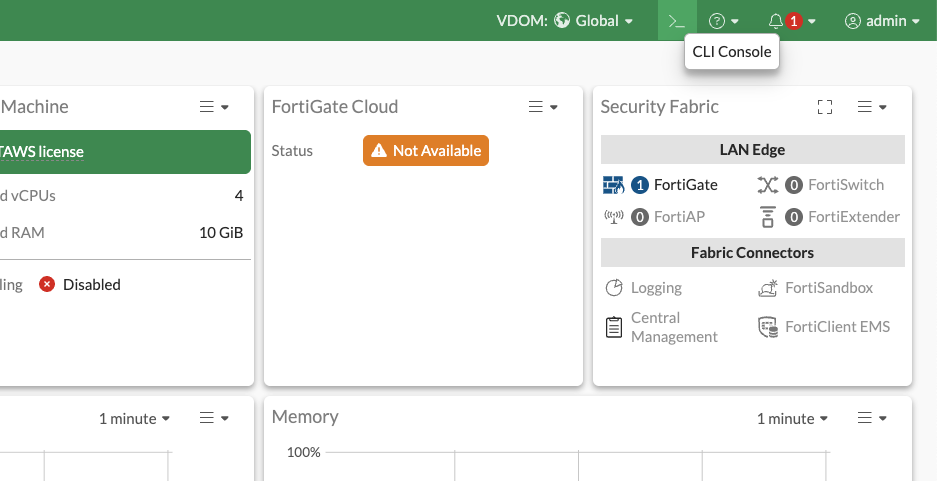
Task: Click the CLI Console tooltip
Action: 732,52
